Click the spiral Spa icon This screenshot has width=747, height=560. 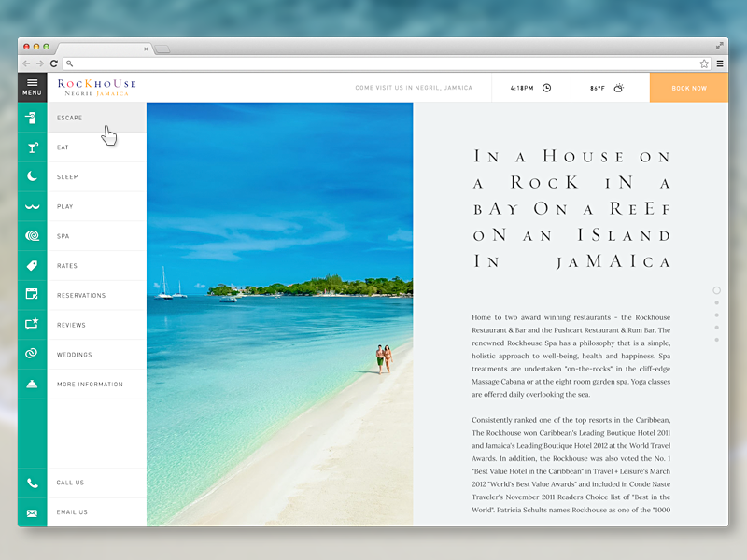pyautogui.click(x=32, y=236)
